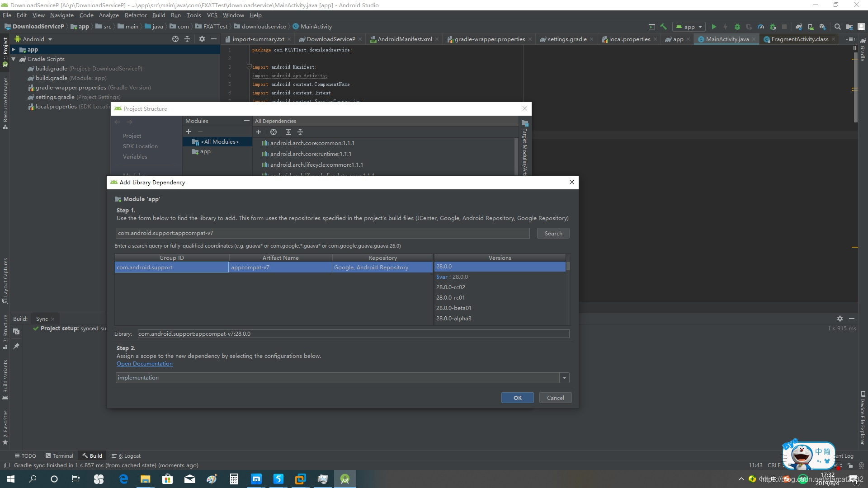Image resolution: width=868 pixels, height=488 pixels.
Task: Open the Open Documentation link
Action: pyautogui.click(x=145, y=364)
